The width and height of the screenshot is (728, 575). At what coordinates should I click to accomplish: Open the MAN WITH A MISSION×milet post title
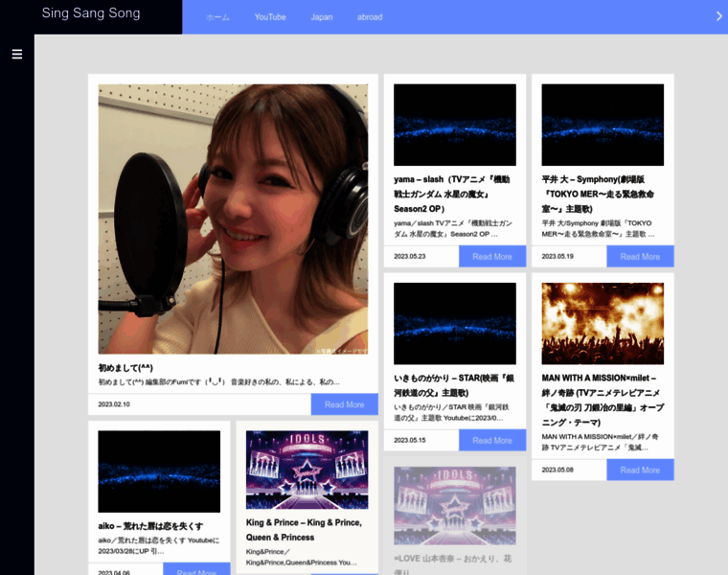pos(603,400)
